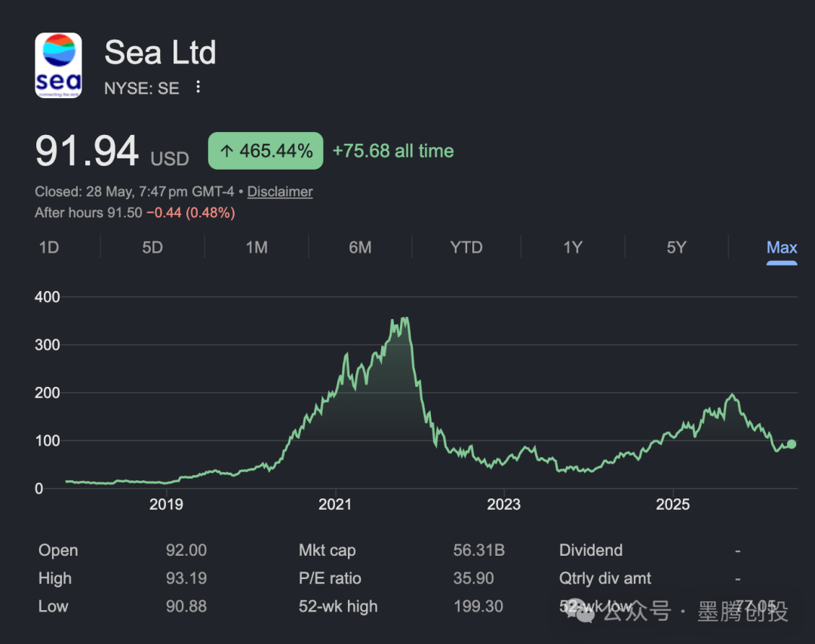Screen dimensions: 815x644
Task: Click the Qtrly div amt label
Action: [x=605, y=578]
